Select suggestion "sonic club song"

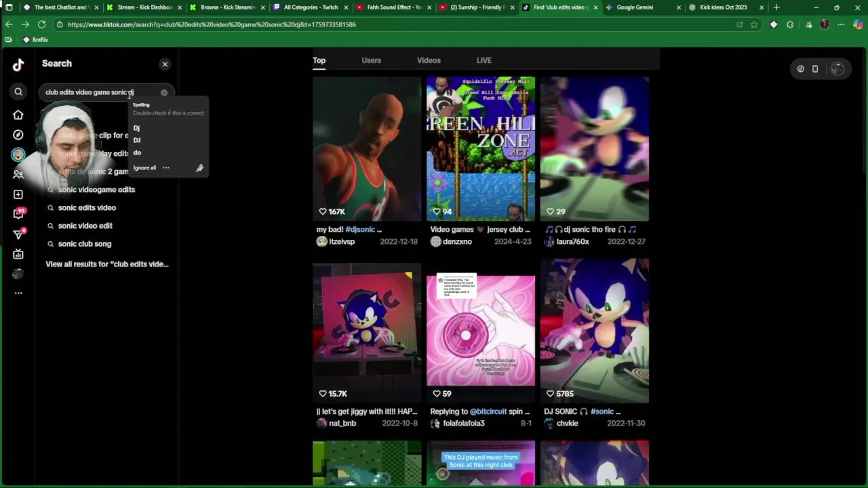click(x=85, y=244)
